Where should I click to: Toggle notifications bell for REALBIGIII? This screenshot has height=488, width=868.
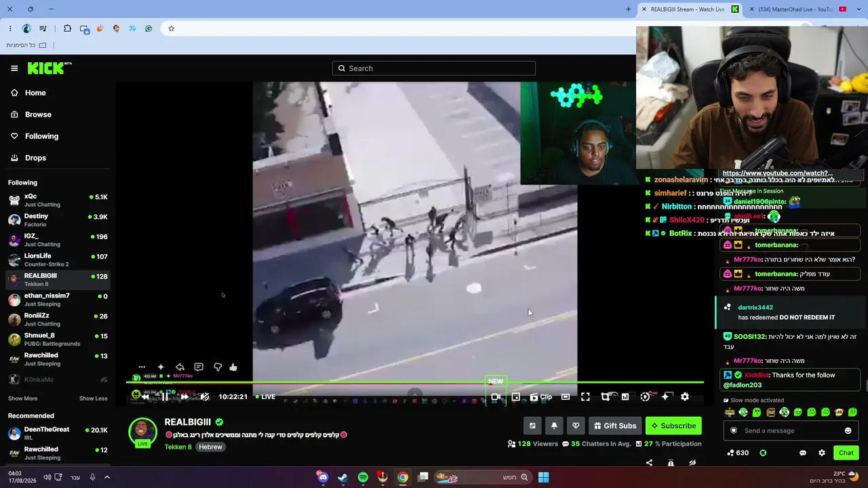coord(554,426)
